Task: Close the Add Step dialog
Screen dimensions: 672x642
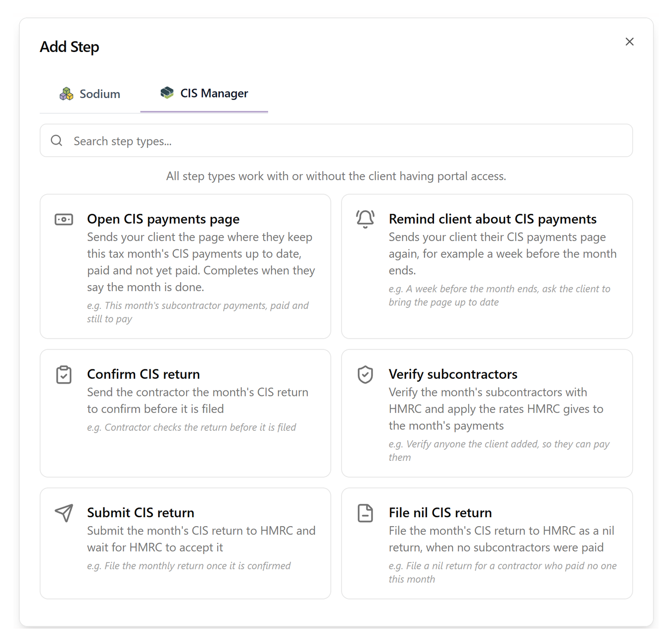Action: [x=629, y=42]
